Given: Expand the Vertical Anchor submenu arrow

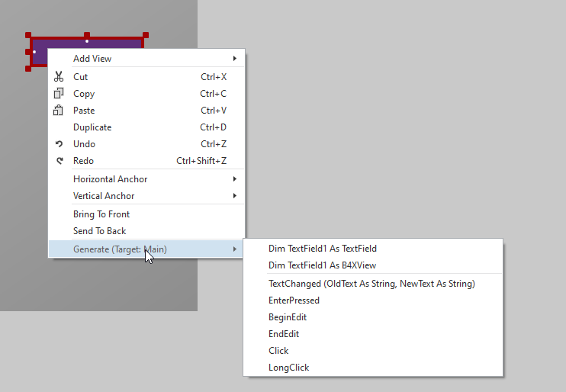Looking at the screenshot, I should [235, 196].
